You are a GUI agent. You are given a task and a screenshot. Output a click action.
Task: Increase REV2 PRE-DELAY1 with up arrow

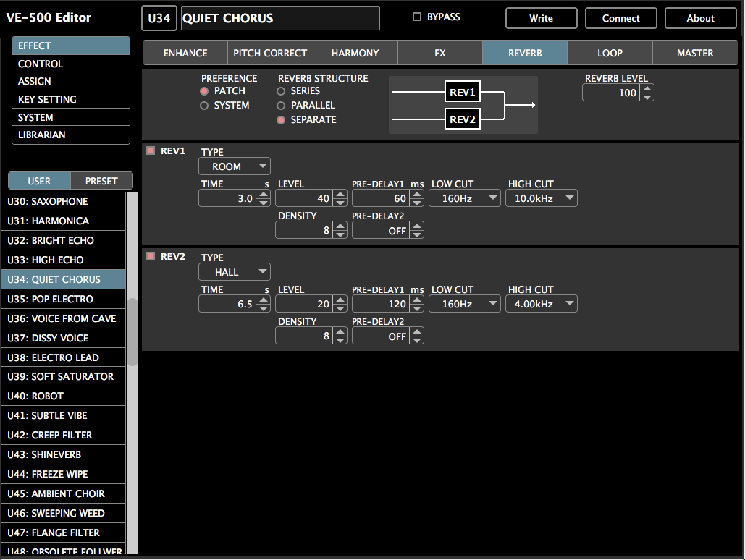pyautogui.click(x=417, y=300)
